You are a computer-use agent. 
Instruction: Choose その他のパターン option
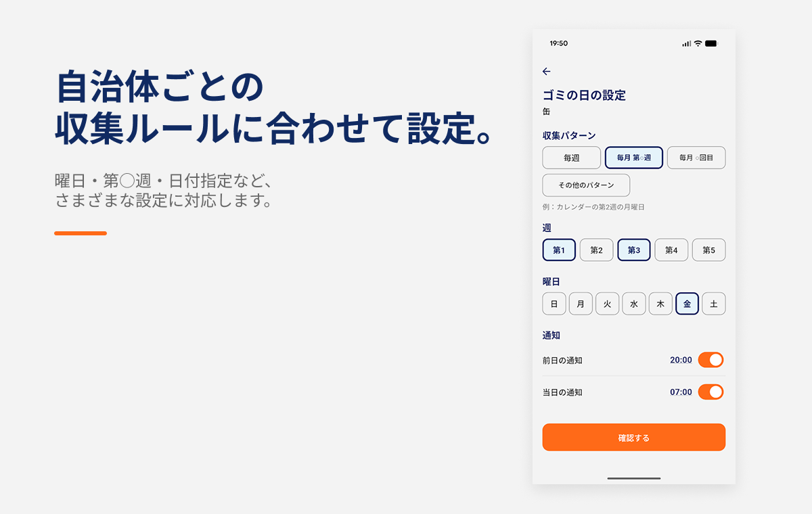click(x=587, y=185)
